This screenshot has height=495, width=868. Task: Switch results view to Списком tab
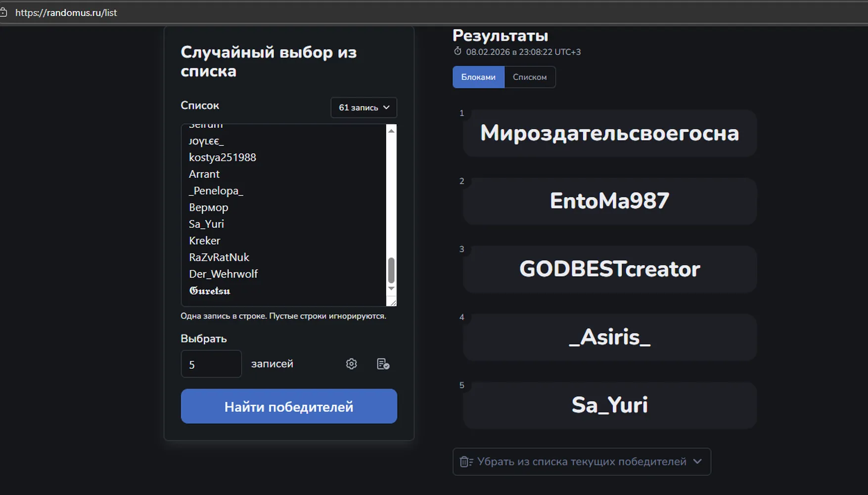pos(530,77)
